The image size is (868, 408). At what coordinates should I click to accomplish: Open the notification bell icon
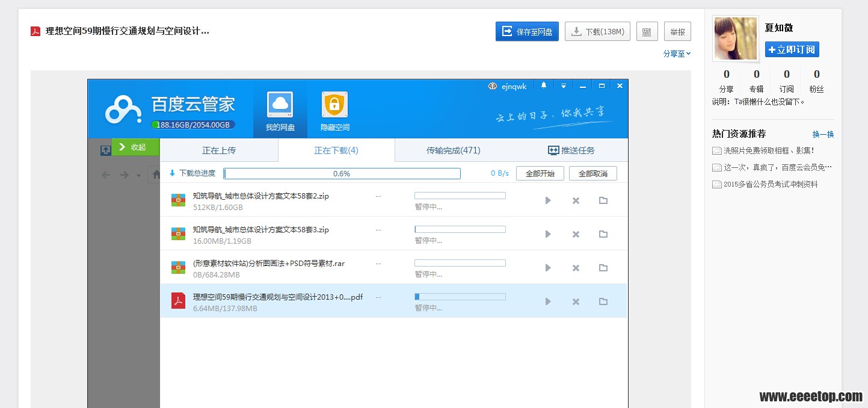point(544,86)
